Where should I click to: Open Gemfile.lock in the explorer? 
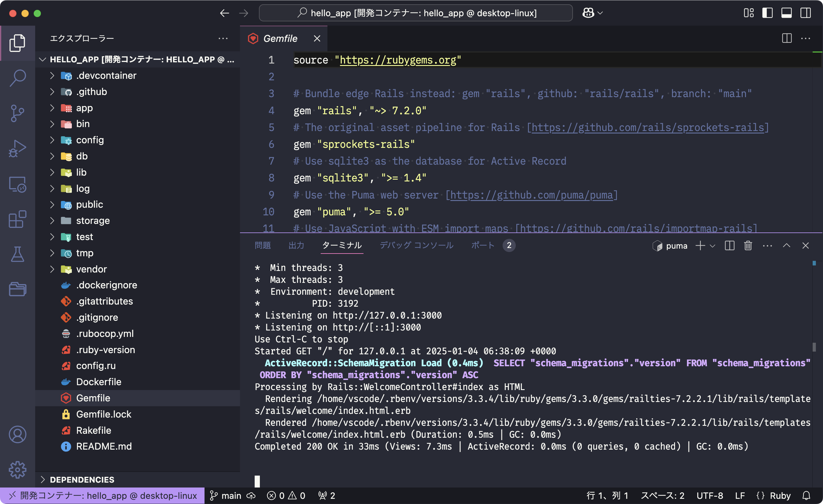[x=104, y=414]
